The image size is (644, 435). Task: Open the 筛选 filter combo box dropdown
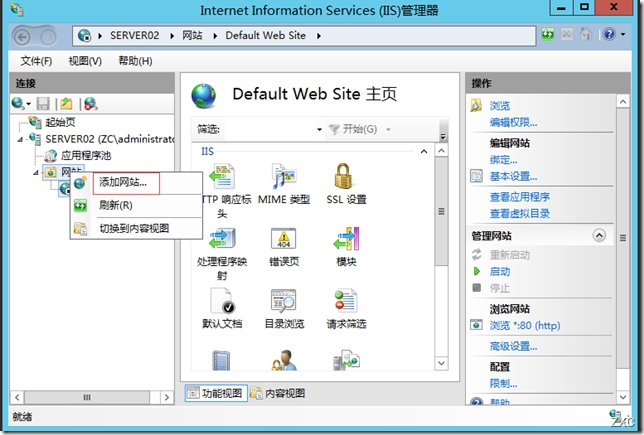(319, 129)
